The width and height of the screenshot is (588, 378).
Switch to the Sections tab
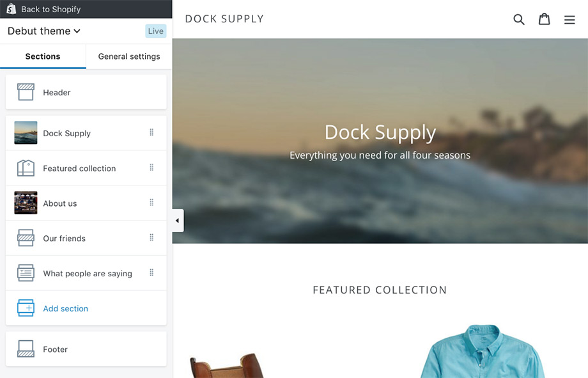click(x=43, y=56)
